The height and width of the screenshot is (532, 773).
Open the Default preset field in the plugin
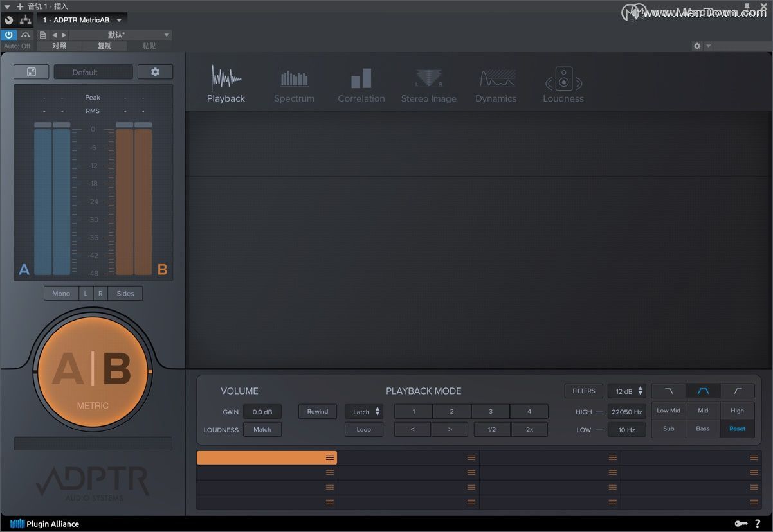93,72
